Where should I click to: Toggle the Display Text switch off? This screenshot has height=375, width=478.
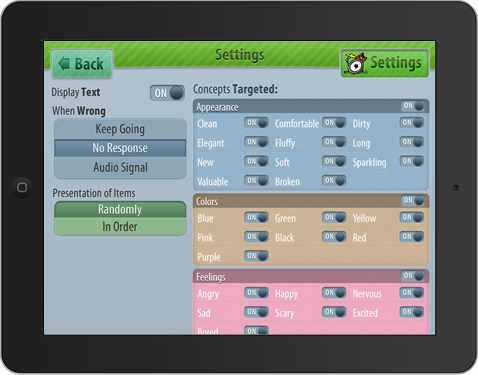tap(167, 93)
